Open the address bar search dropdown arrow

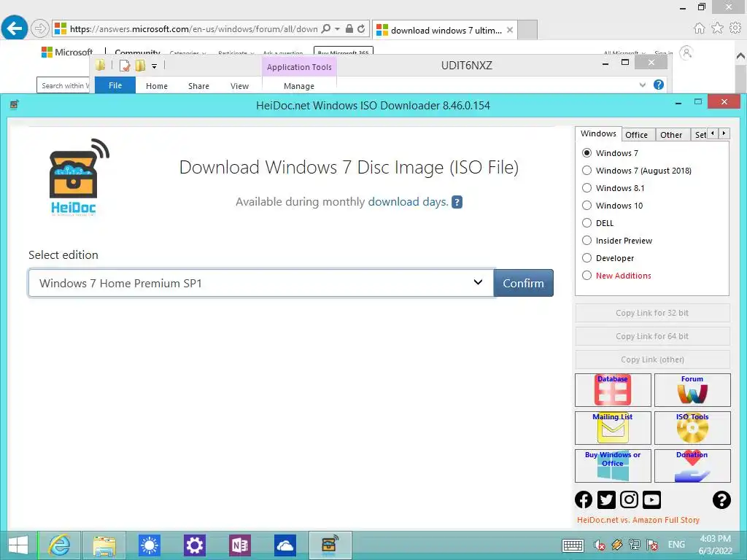point(337,28)
